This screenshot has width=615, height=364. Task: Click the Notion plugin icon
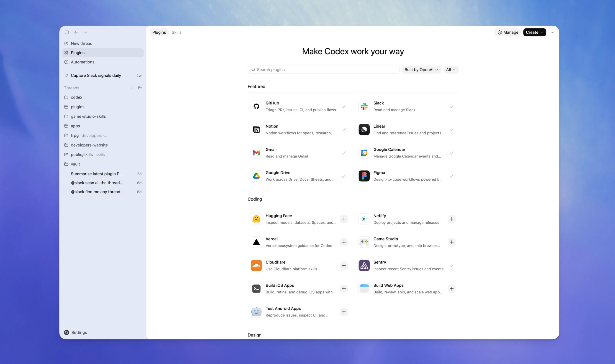[256, 129]
